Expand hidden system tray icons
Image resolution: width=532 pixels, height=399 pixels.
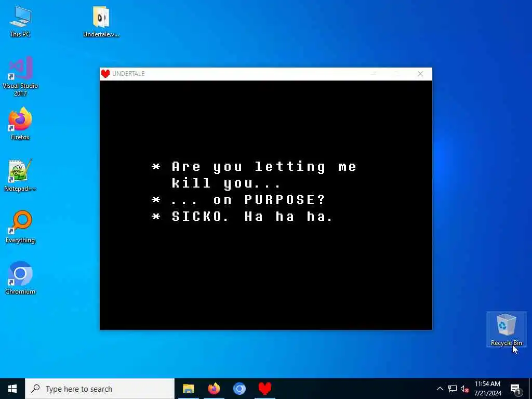tap(440, 389)
